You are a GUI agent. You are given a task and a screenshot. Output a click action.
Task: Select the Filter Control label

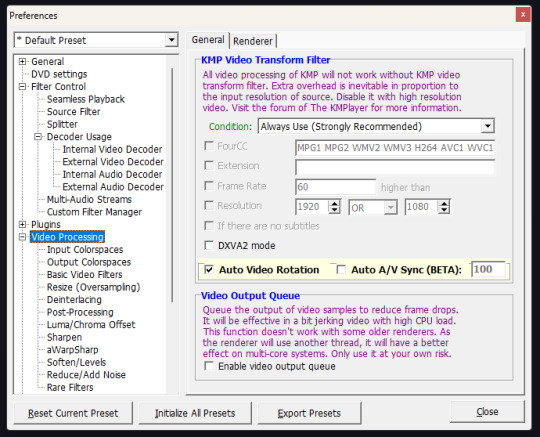pyautogui.click(x=59, y=86)
